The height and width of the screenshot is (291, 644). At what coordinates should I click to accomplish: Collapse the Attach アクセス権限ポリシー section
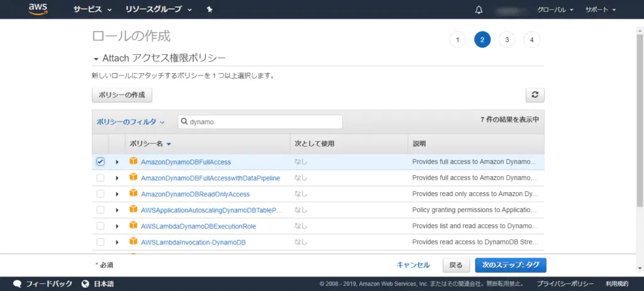pyautogui.click(x=96, y=59)
